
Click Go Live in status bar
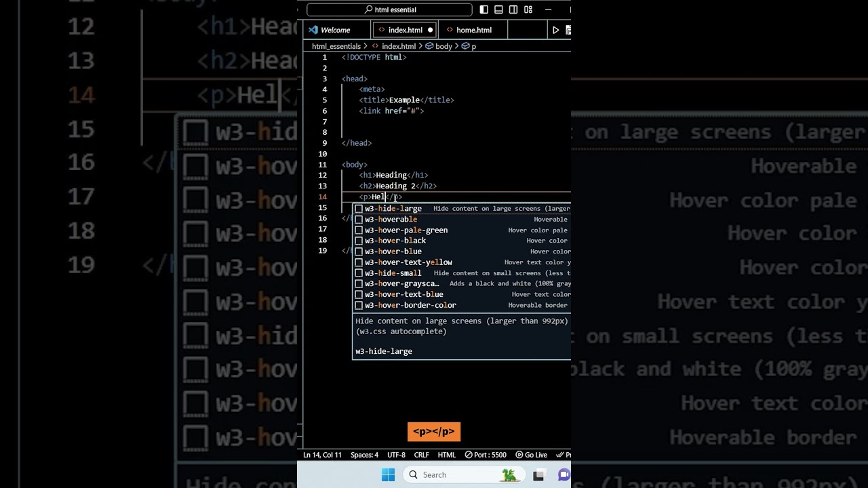click(x=531, y=455)
